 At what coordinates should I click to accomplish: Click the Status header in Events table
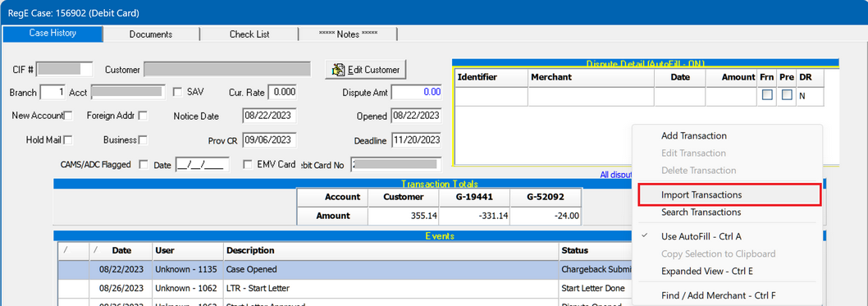(596, 251)
